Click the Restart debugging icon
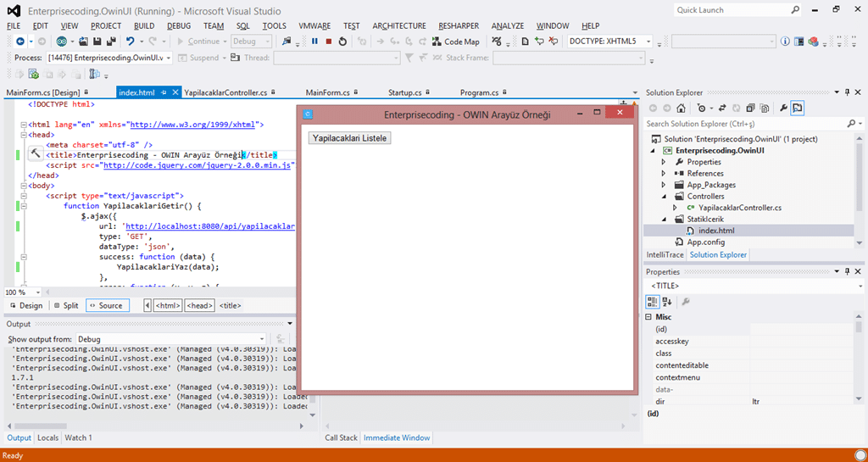This screenshot has height=462, width=868. click(x=342, y=42)
